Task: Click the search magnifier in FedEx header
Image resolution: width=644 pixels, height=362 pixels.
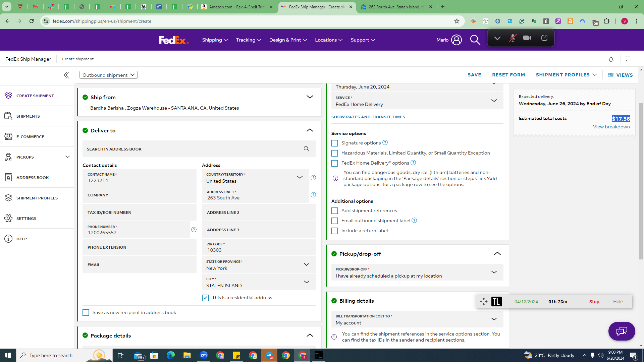Action: 475,40
